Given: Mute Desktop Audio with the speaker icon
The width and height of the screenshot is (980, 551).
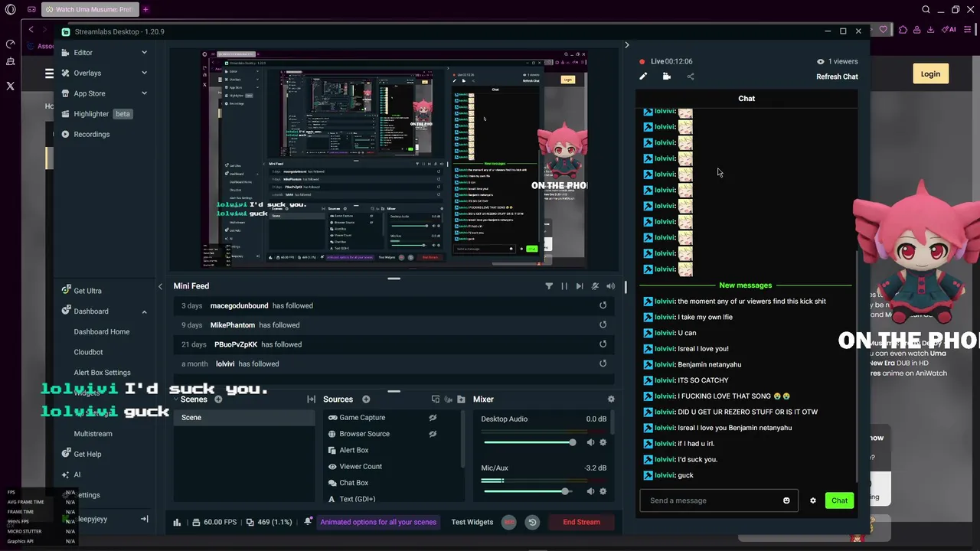Looking at the screenshot, I should click(590, 442).
